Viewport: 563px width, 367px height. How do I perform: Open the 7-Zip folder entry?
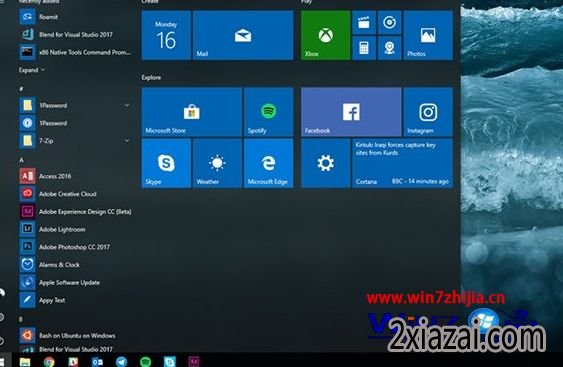coord(75,140)
